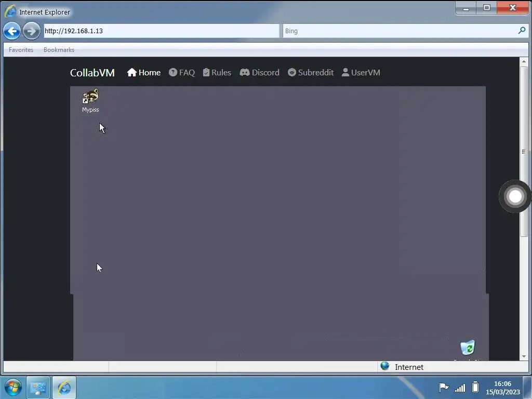
Task: Click the Internet zone globe icon
Action: (x=385, y=366)
